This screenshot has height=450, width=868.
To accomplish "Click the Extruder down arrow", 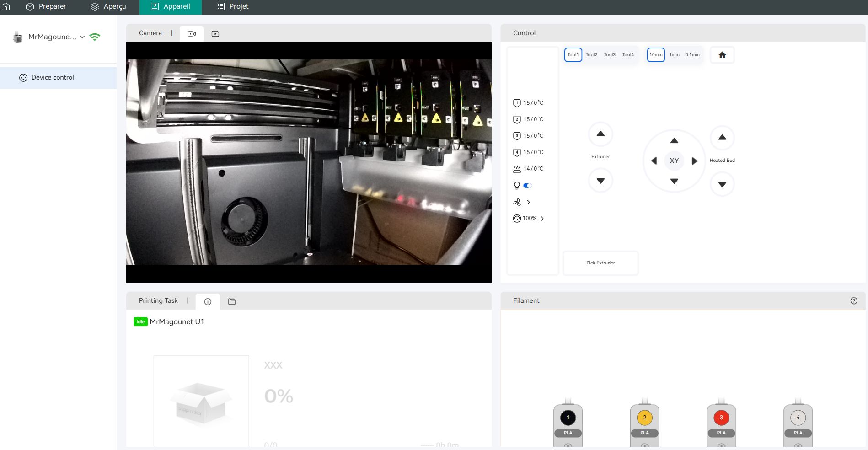I will [600, 181].
